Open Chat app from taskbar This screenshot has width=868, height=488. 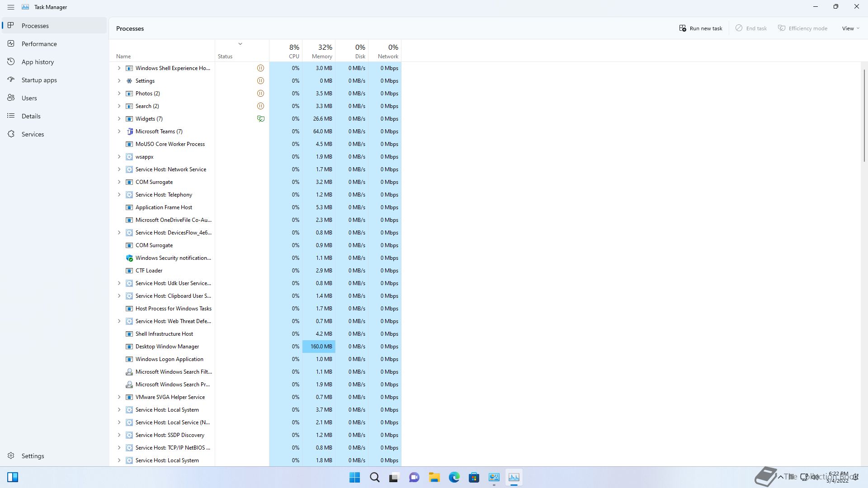click(414, 477)
